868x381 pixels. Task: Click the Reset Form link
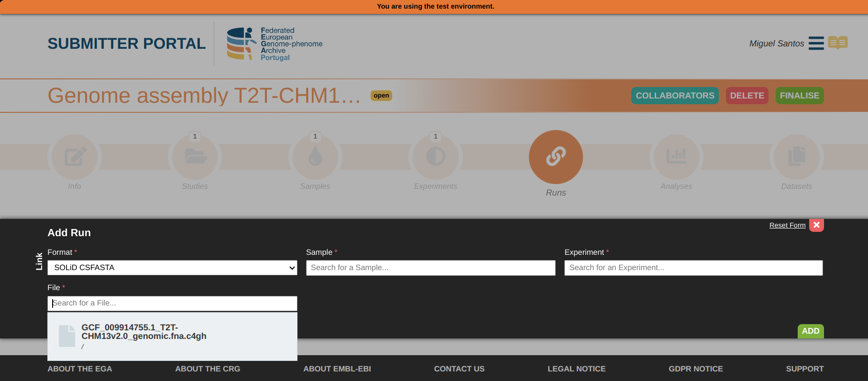pos(787,225)
